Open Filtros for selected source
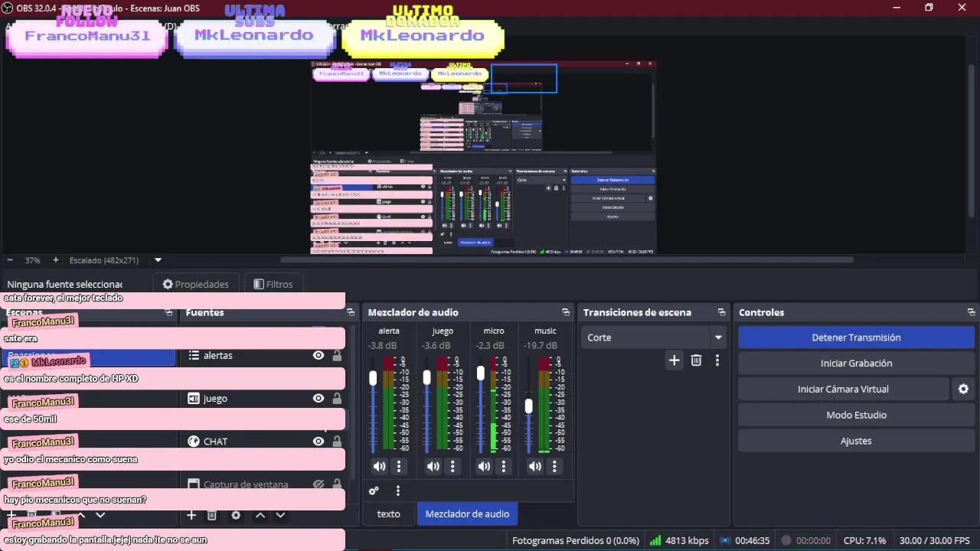 273,284
